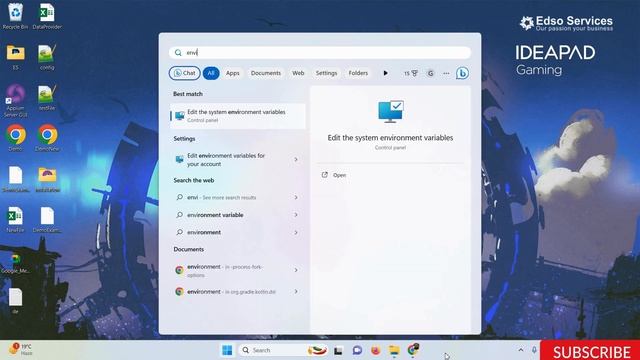Launch the Appium Server GUI shortcut
This screenshot has width=640, height=360.
(16, 100)
